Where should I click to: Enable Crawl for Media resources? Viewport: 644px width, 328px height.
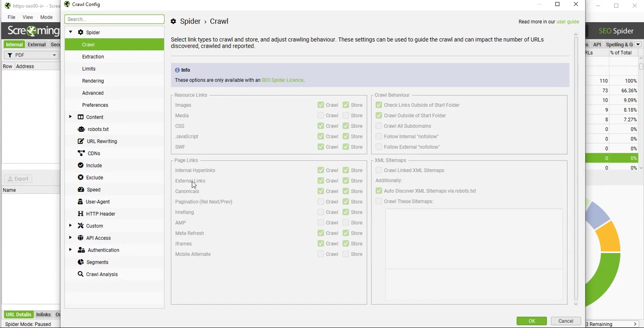pos(320,115)
